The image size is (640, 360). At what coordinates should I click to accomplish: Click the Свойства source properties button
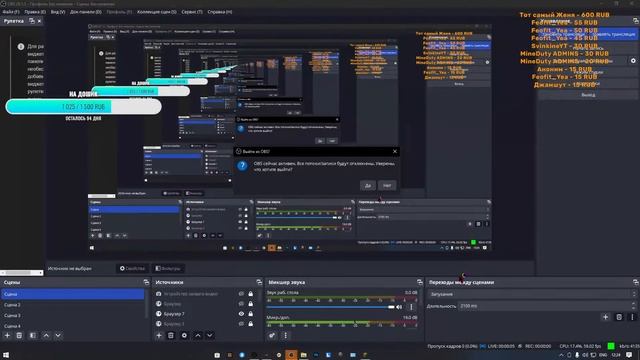pos(132,269)
